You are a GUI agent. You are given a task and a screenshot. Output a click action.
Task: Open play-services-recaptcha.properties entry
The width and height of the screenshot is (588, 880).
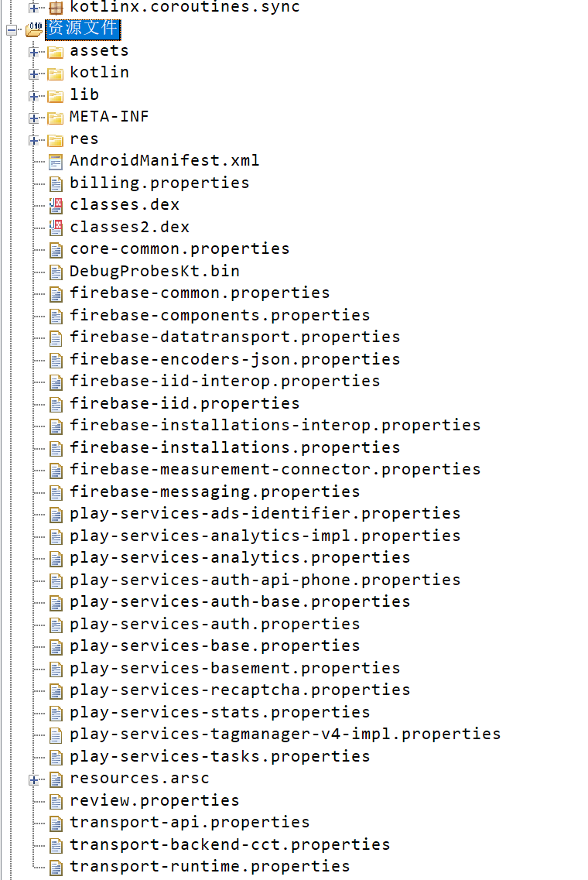pyautogui.click(x=240, y=690)
